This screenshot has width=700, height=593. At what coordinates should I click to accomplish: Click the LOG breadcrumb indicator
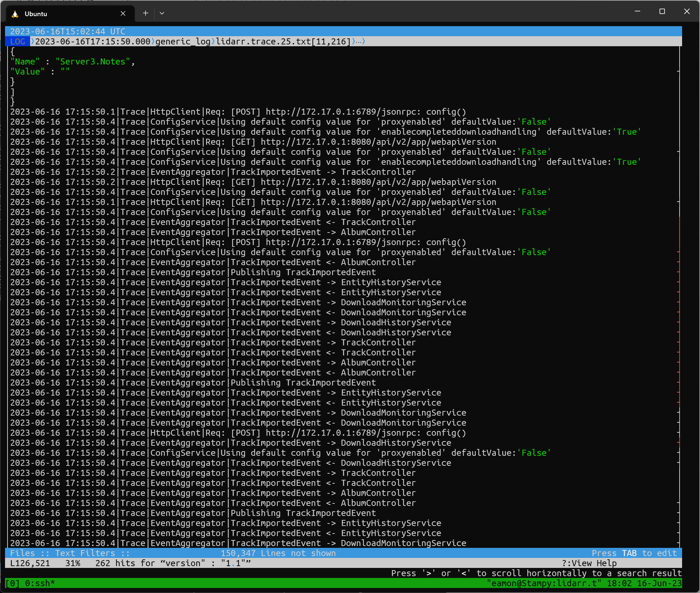[18, 42]
